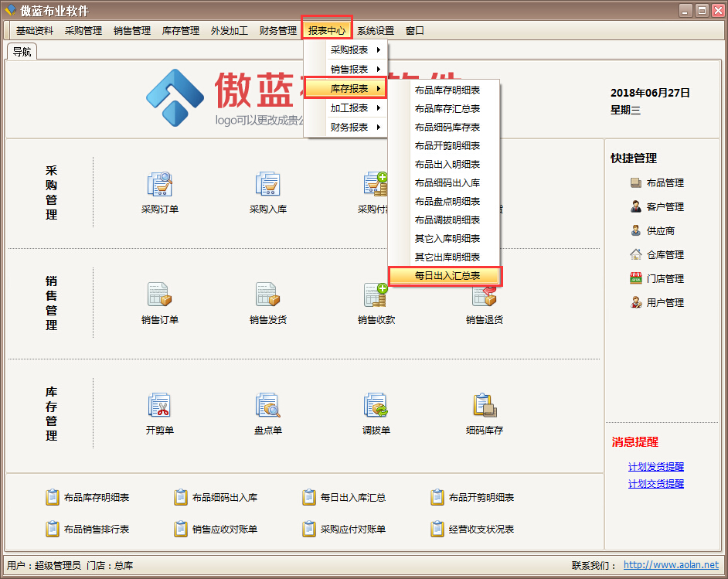The image size is (728, 579).
Task: Select 每日出入汇总表 menu entry
Action: pyautogui.click(x=447, y=276)
